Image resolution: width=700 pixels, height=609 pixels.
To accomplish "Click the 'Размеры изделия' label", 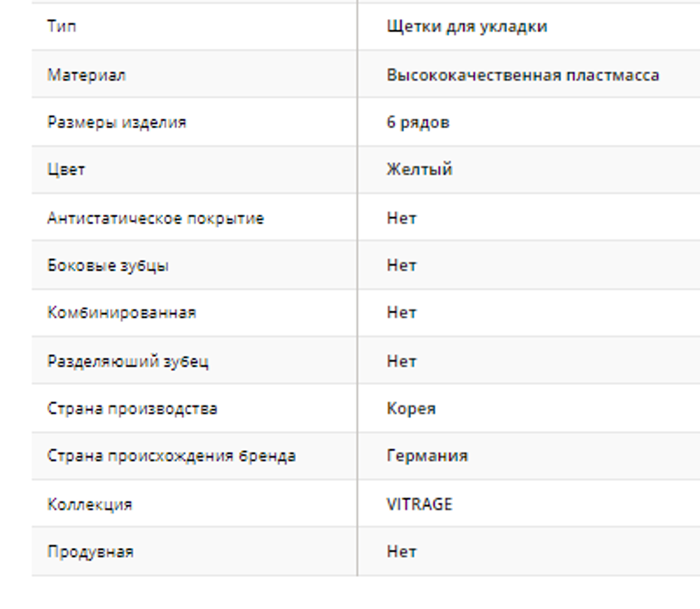I will click(116, 122).
